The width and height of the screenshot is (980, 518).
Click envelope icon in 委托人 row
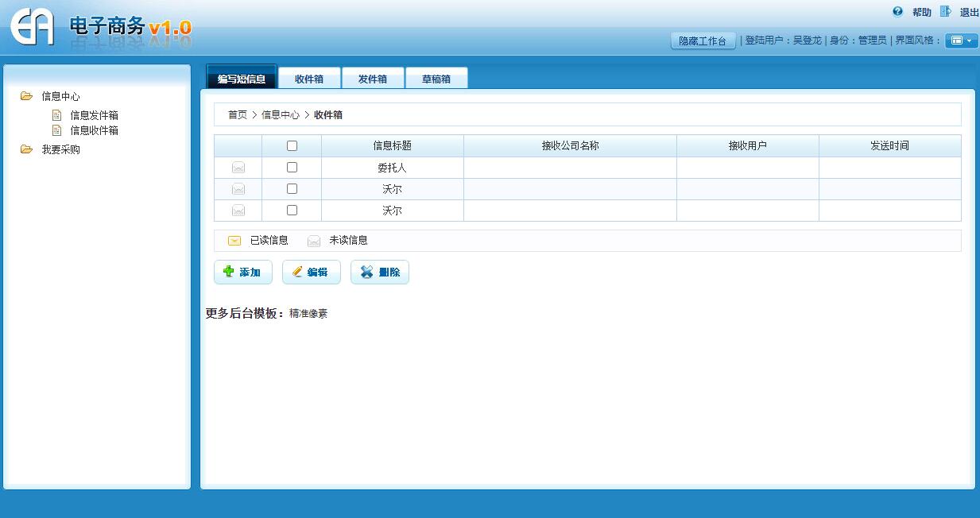point(238,168)
